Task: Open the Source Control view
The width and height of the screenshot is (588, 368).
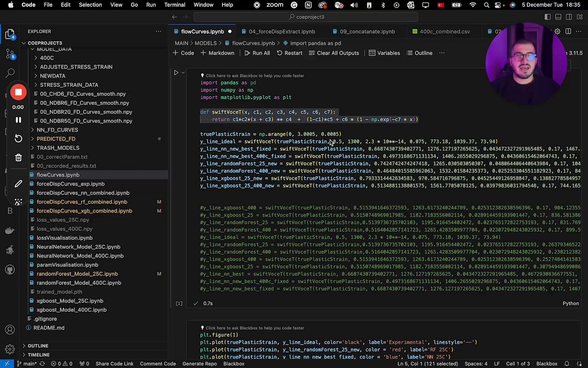Action: pyautogui.click(x=10, y=54)
